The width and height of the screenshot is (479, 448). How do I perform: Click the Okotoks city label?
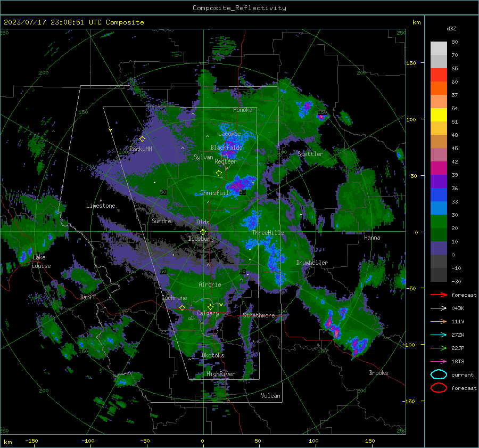click(x=213, y=355)
